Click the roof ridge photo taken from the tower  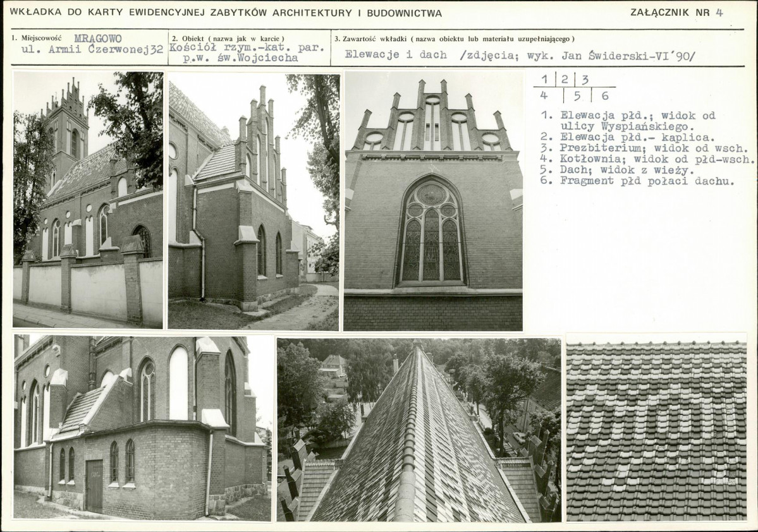pyautogui.click(x=419, y=430)
